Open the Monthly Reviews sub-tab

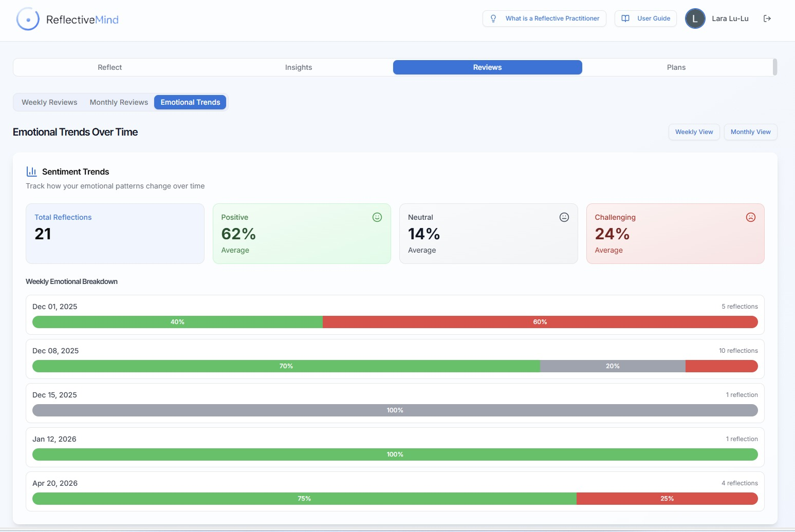pyautogui.click(x=119, y=102)
